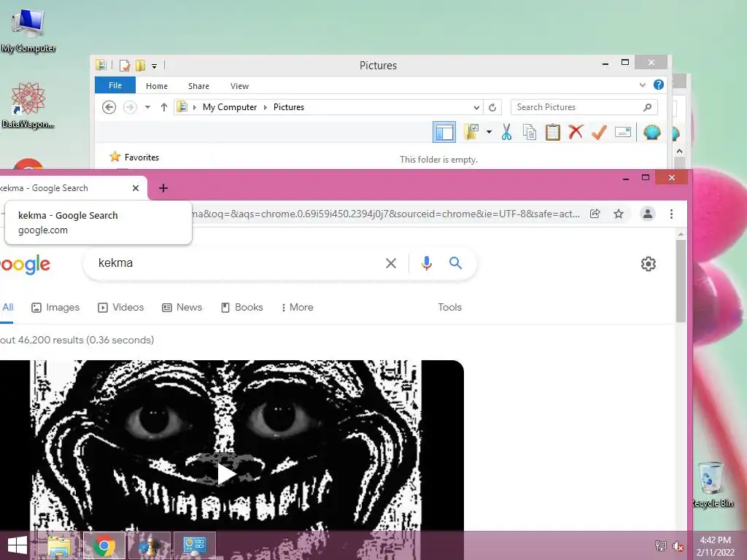The height and width of the screenshot is (560, 747).
Task: Bookmark this page with the star
Action: click(x=619, y=214)
